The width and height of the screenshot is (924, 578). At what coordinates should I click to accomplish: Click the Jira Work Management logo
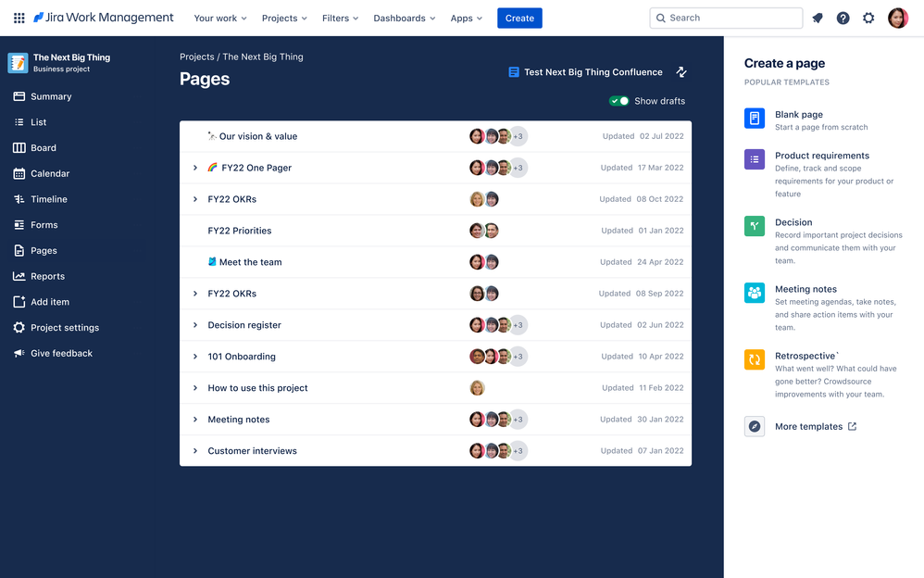click(103, 18)
